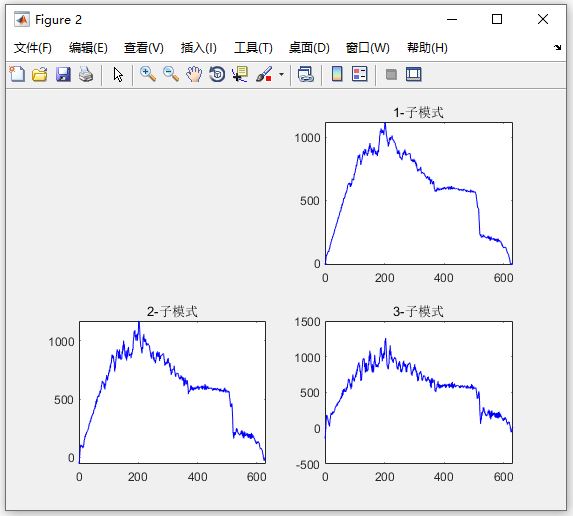Toggle the Brush/Select Data tool
Screen dimensions: 573x516
[264, 74]
